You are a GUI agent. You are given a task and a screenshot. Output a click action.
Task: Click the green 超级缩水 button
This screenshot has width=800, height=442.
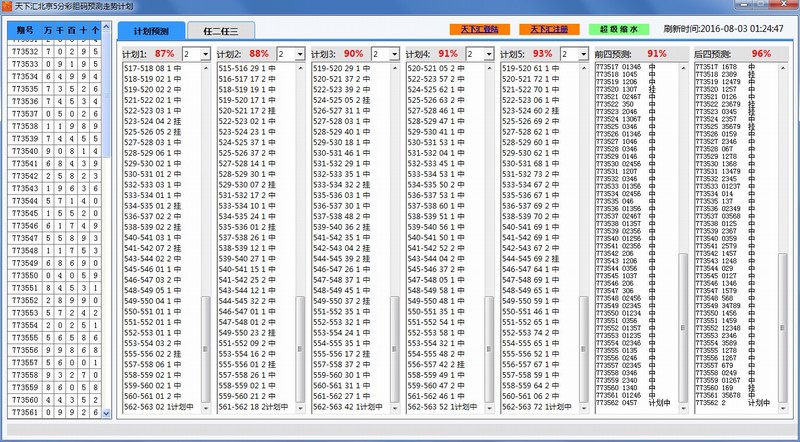pos(619,30)
